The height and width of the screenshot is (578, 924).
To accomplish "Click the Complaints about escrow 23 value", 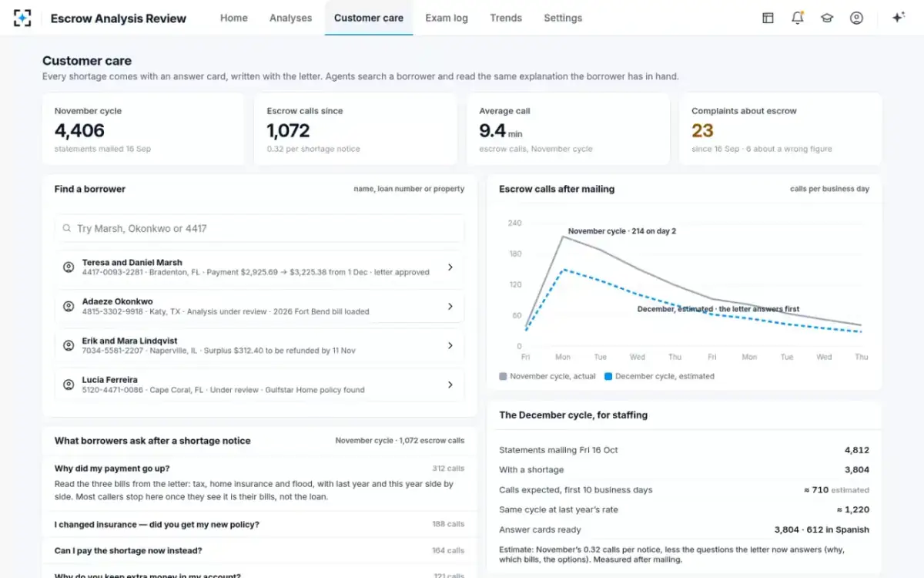I will (702, 131).
